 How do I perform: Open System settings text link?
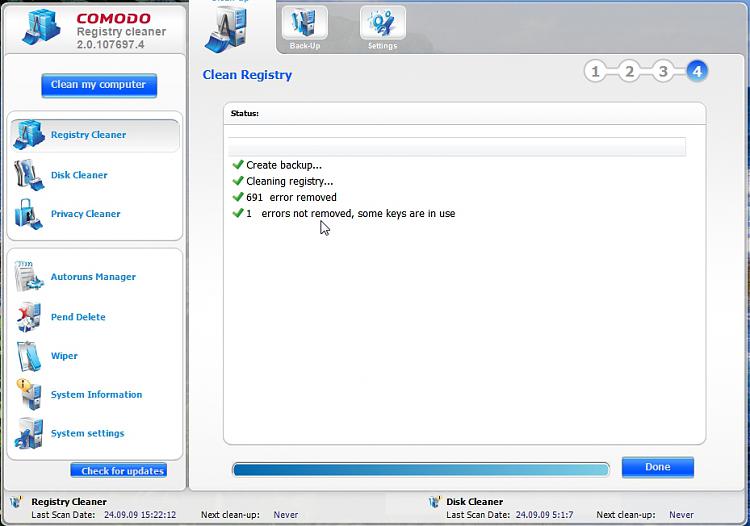(88, 433)
